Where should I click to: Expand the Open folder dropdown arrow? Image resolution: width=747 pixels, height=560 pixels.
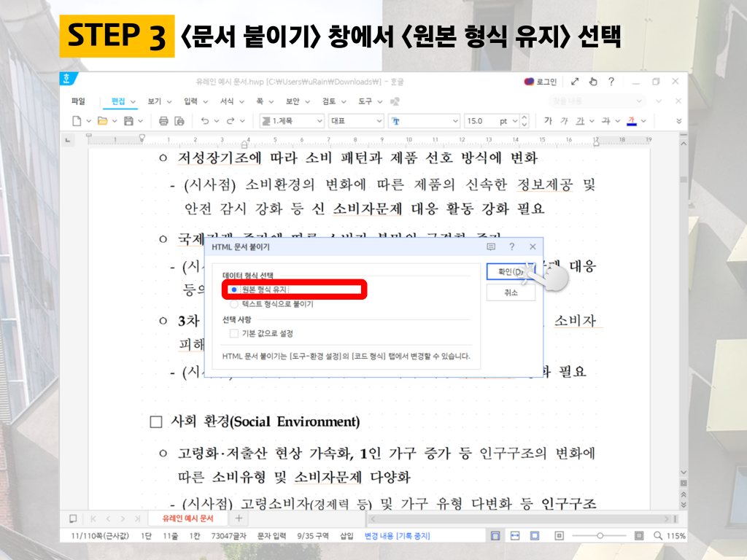click(x=115, y=121)
